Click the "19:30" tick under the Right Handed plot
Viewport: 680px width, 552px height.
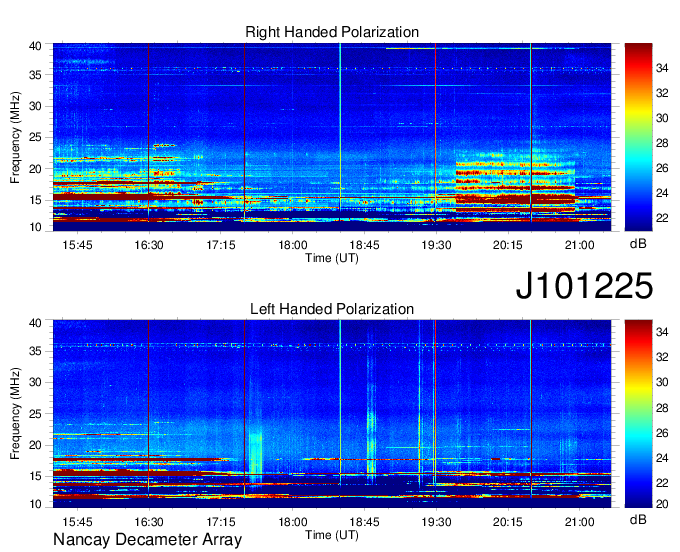[436, 245]
